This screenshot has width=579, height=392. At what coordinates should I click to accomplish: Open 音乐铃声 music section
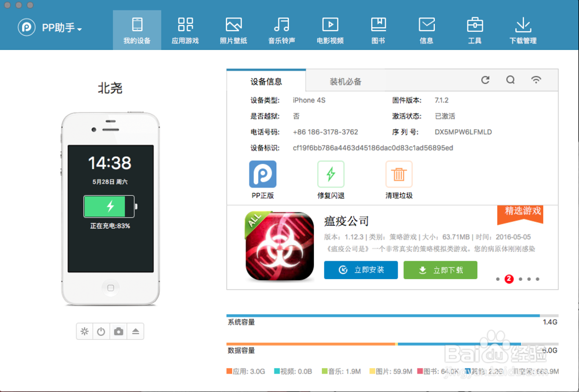click(282, 30)
